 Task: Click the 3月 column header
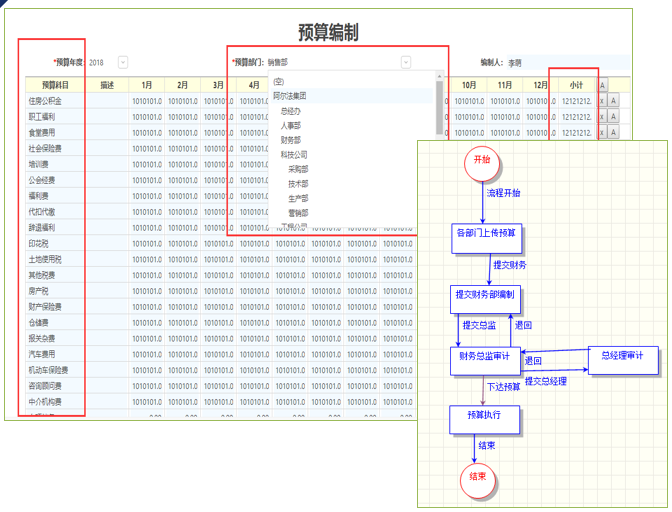pyautogui.click(x=218, y=85)
